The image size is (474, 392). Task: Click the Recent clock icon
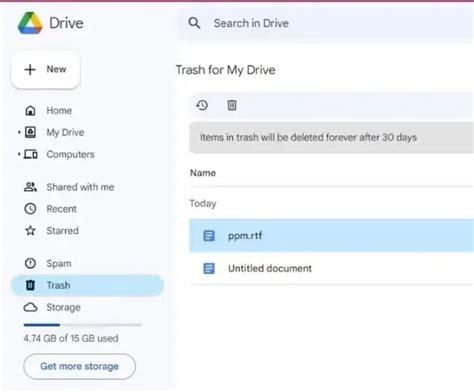[x=30, y=209]
